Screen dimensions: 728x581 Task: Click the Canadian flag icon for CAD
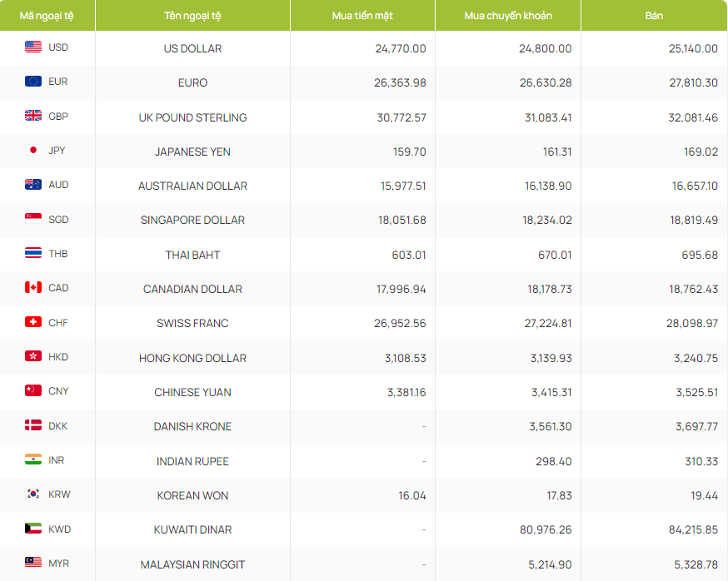tap(33, 288)
